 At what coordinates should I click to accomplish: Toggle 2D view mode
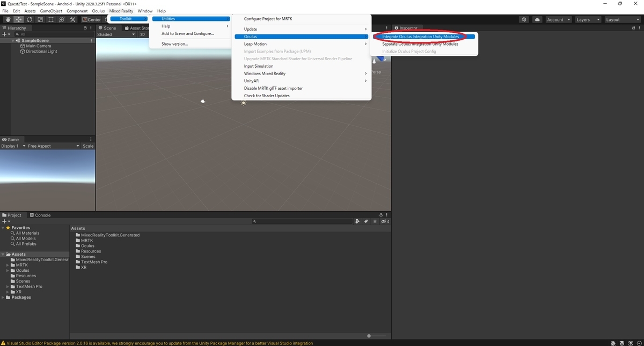(x=142, y=34)
